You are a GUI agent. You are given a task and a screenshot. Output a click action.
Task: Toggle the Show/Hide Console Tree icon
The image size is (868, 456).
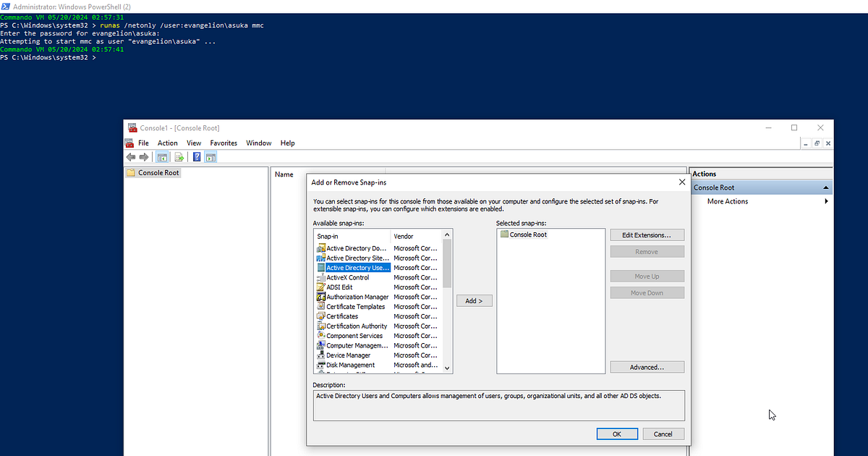[x=162, y=156]
